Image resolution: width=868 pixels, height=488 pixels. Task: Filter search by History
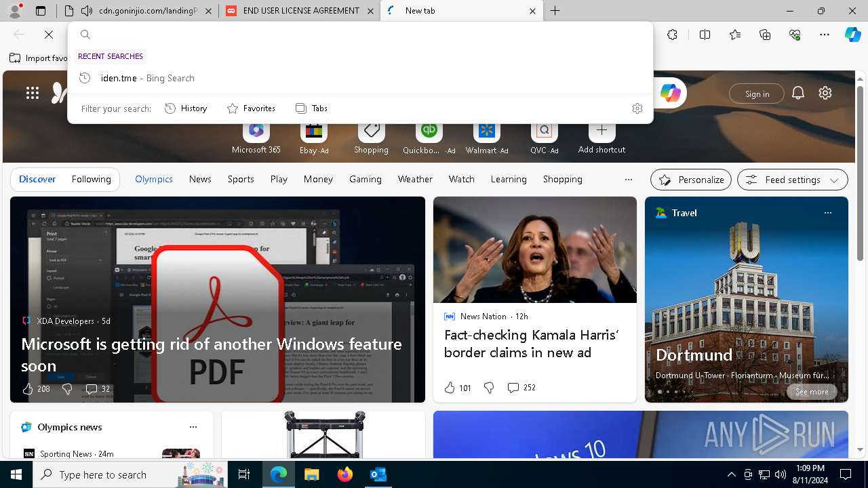(186, 108)
